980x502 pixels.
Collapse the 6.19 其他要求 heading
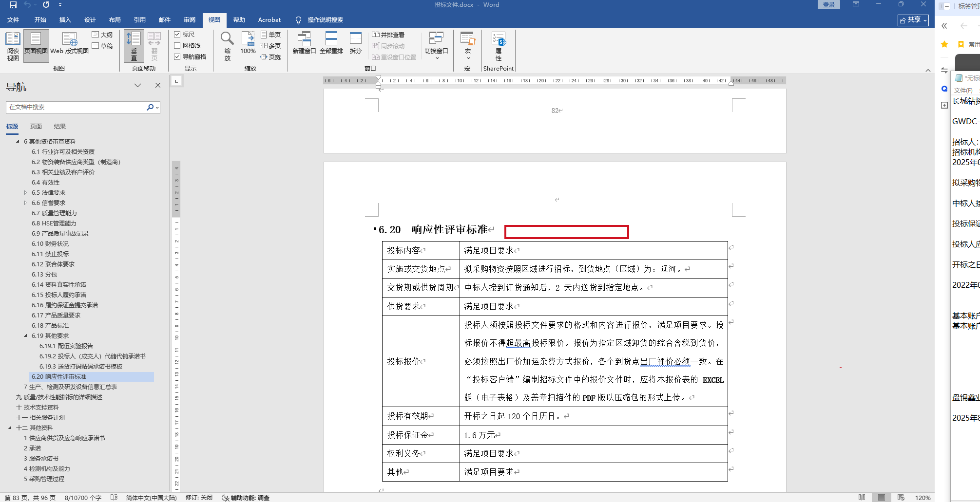coord(25,336)
